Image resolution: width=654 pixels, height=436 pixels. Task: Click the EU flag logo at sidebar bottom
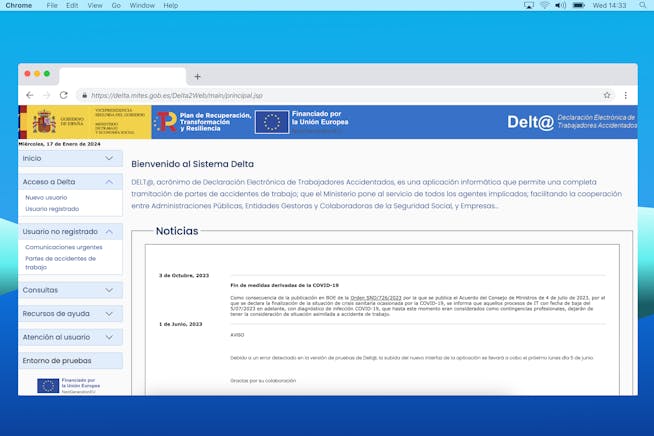48,386
